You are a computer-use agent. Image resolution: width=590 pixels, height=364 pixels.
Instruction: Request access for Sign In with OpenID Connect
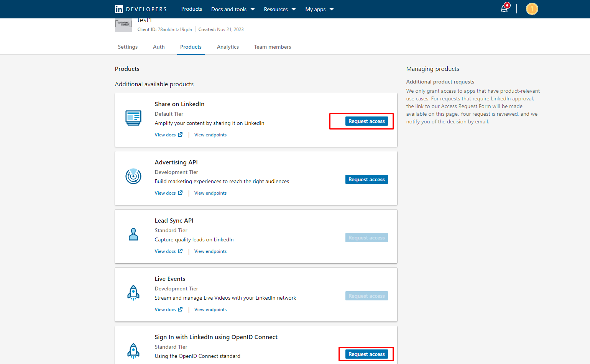365,354
